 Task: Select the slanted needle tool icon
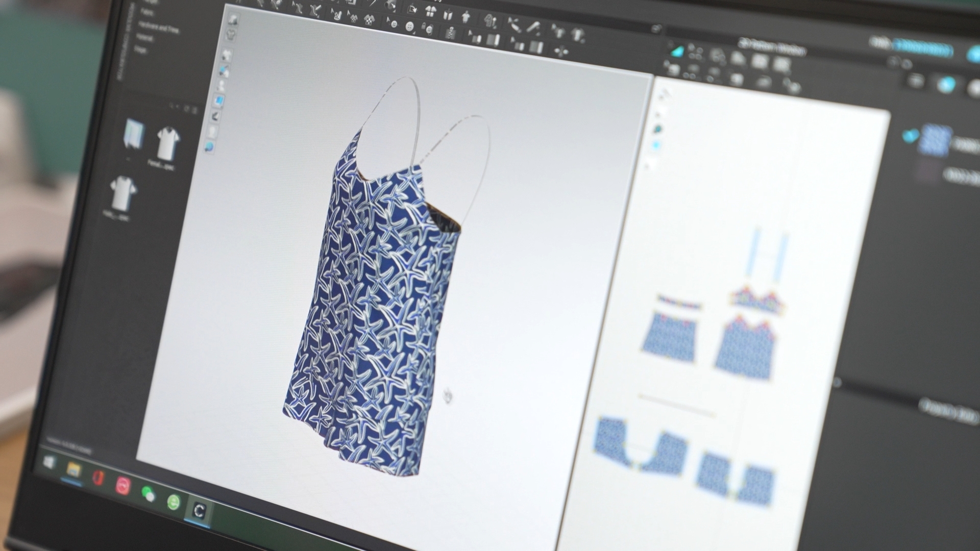533,28
